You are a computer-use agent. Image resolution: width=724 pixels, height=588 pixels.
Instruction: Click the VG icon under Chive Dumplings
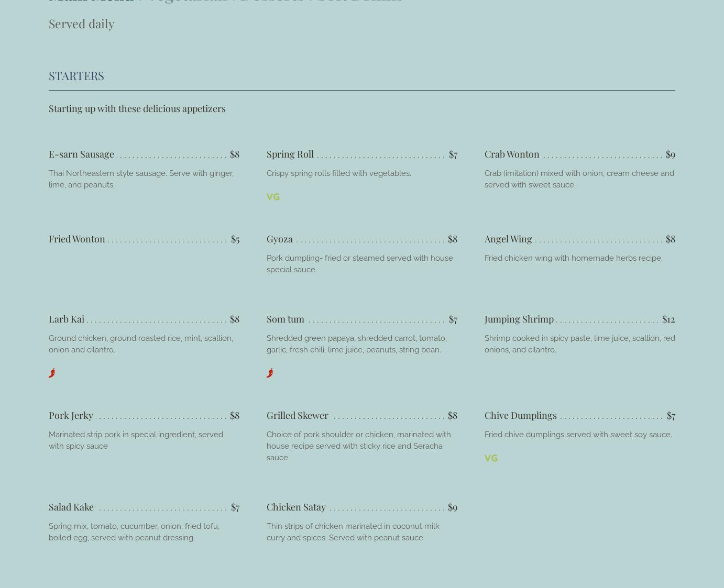click(491, 458)
